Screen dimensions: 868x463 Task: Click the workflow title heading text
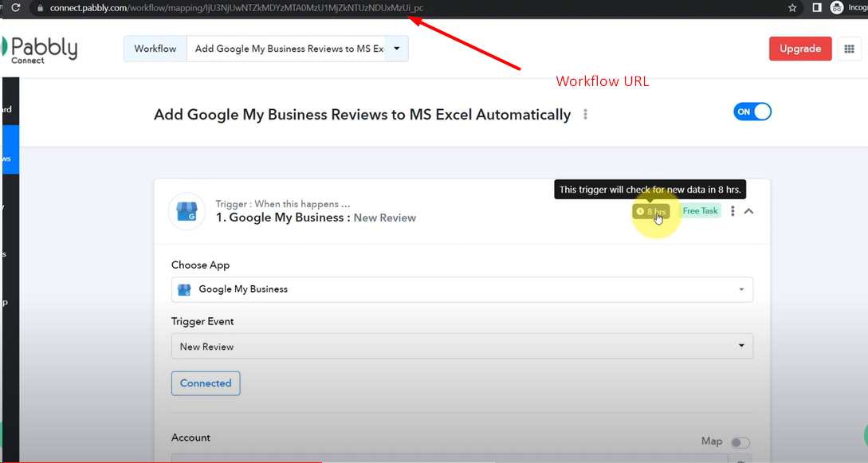coord(362,115)
